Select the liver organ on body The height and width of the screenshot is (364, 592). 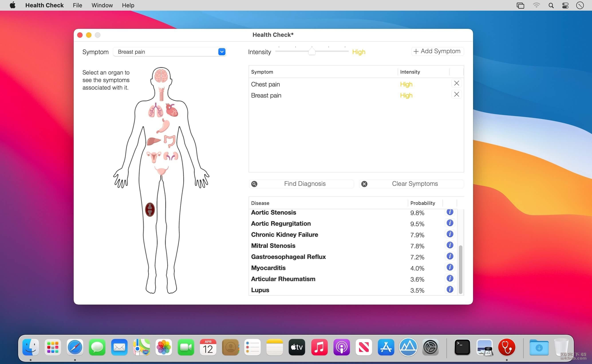pyautogui.click(x=154, y=141)
